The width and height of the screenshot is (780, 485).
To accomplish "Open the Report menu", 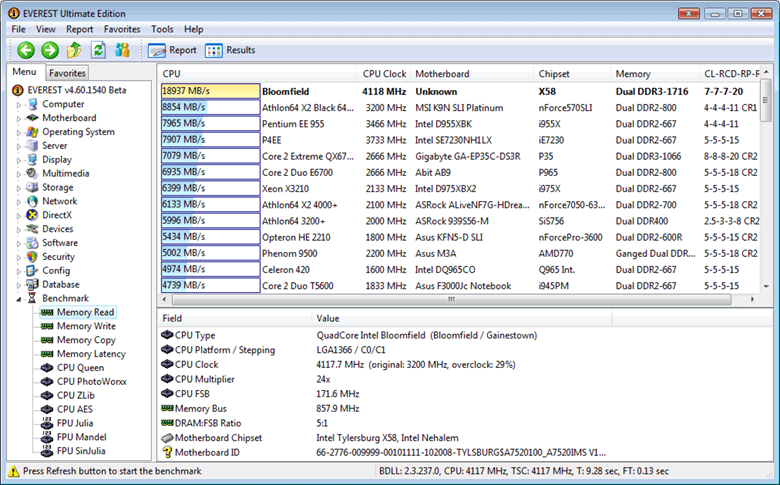I will [80, 29].
